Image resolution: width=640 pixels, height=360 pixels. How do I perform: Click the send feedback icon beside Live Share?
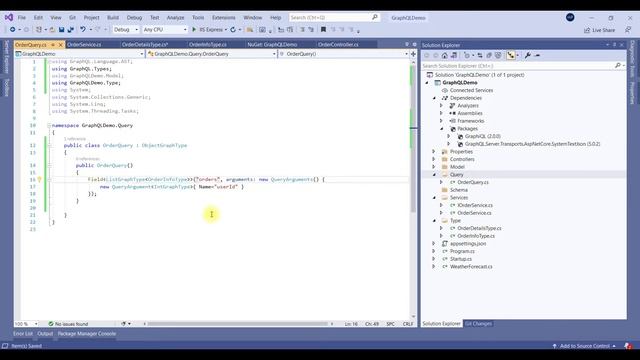pos(628,30)
